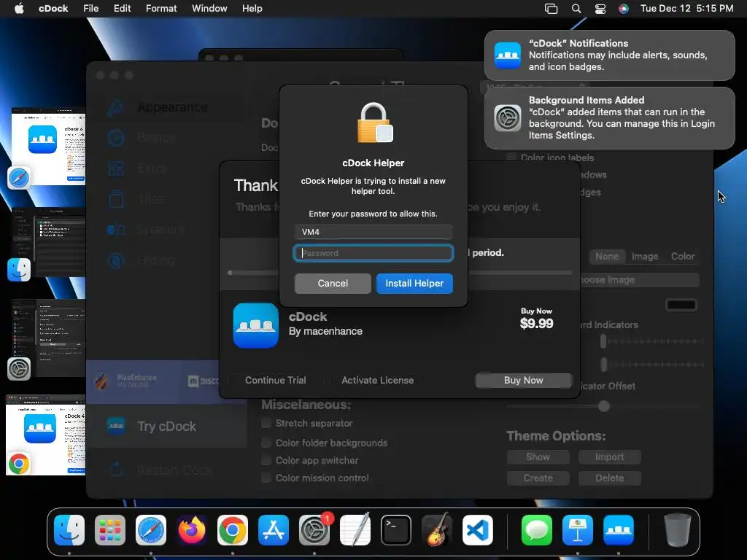Open Launchpad from the Dock
Viewport: 747px width, 560px height.
[110, 530]
